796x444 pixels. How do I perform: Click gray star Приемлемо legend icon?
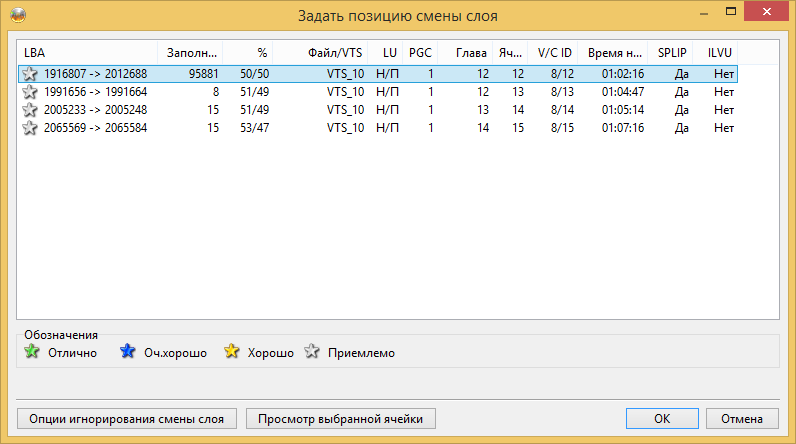312,351
